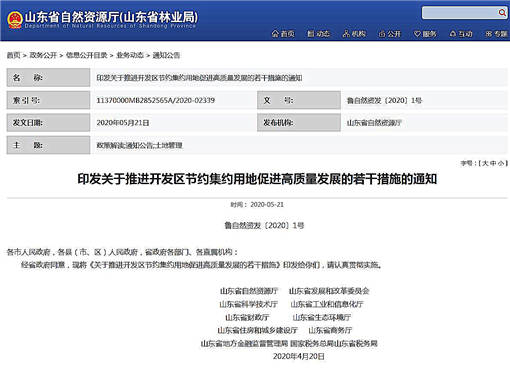Image resolution: width=510 pixels, height=374 pixels.
Task: Open the 动态 navigation item
Action: [318, 34]
